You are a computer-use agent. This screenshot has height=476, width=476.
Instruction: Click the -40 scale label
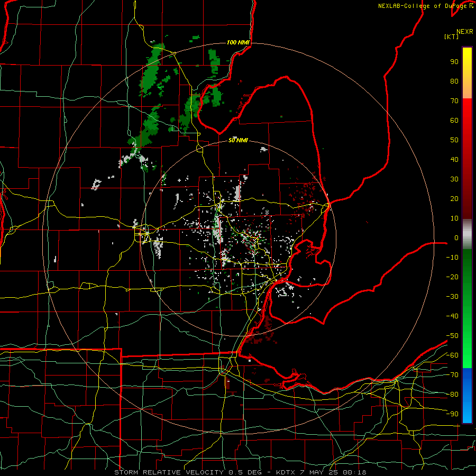click(452, 316)
